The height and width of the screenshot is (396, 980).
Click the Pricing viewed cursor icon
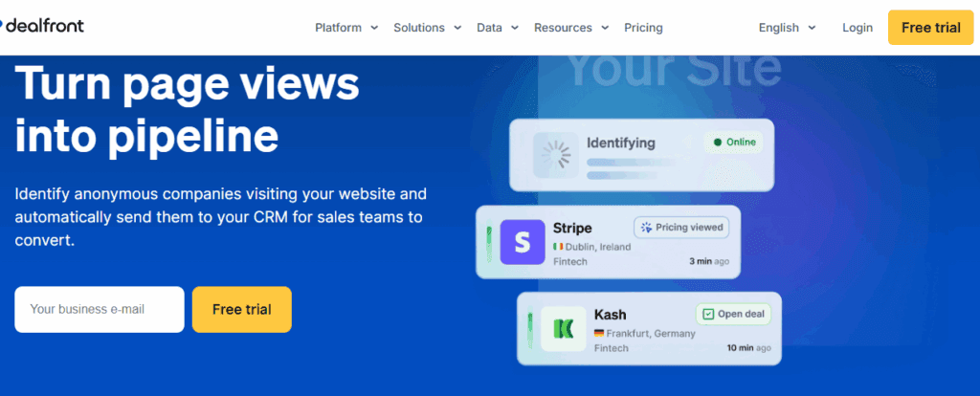click(646, 228)
